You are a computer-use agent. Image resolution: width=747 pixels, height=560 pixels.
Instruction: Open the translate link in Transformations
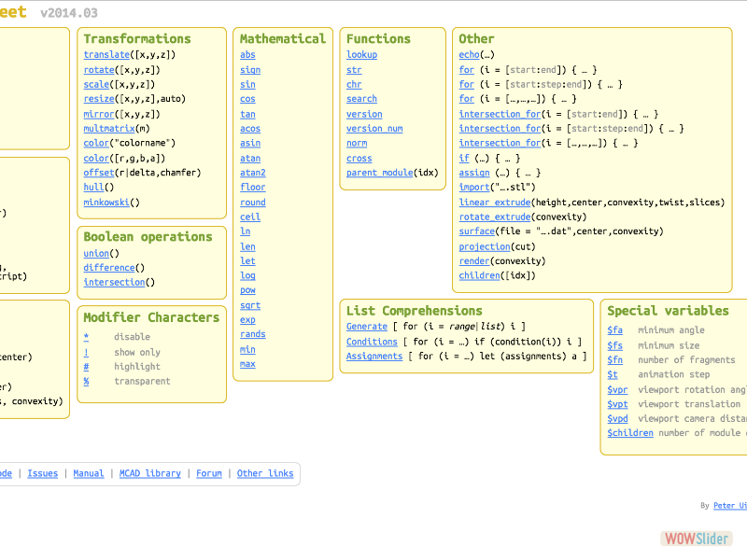[106, 55]
